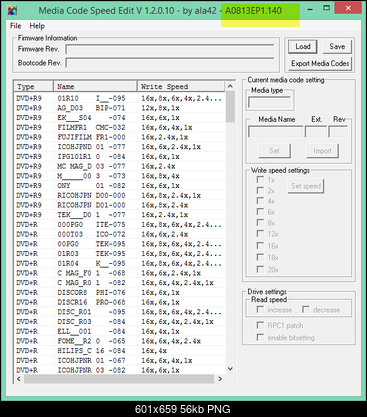This screenshot has height=417, width=367.
Task: Enable the RPC1 patch checkbox
Action: pos(260,325)
